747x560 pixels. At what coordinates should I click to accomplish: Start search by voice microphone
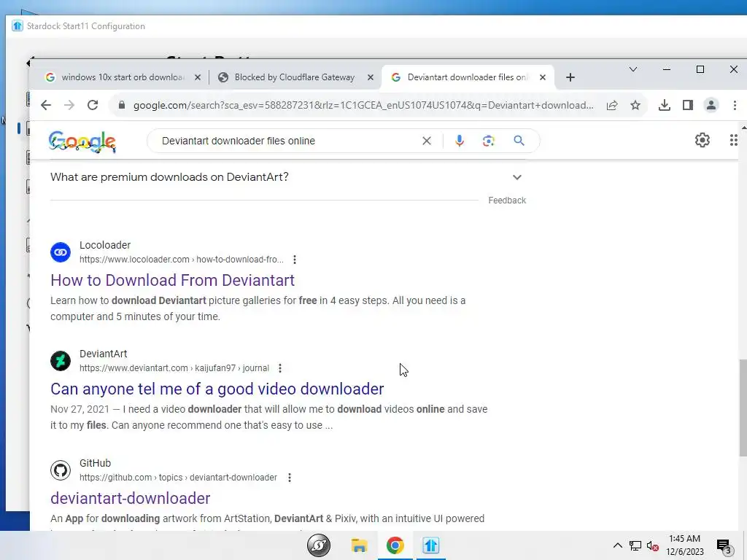point(460,141)
